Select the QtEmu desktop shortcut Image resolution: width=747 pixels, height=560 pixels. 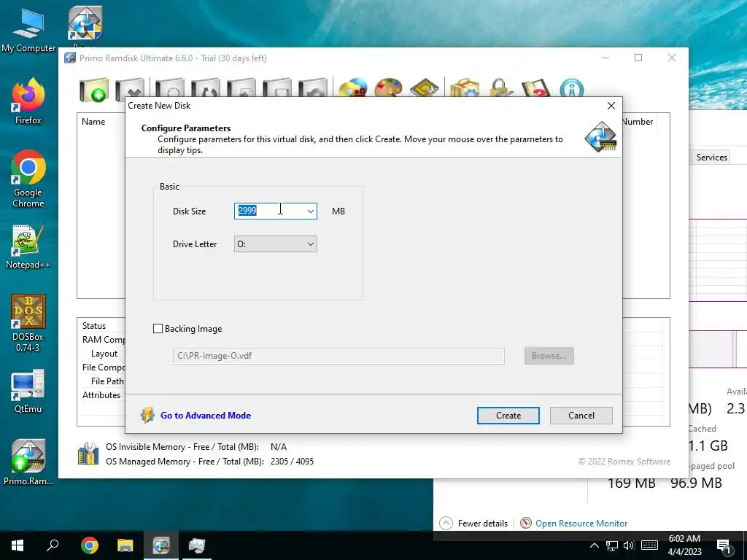28,392
